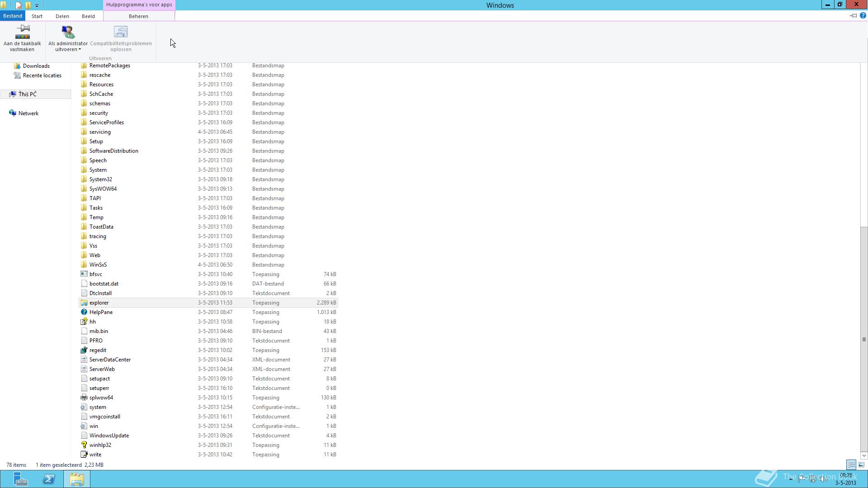Select the ServiceProfiles folder
Image resolution: width=868 pixels, height=488 pixels.
pos(208,122)
